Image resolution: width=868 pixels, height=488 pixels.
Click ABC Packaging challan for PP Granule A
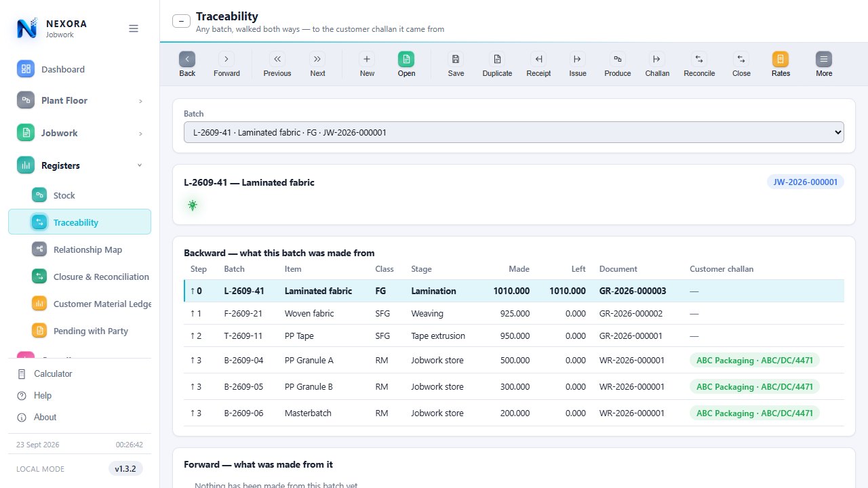(x=754, y=360)
